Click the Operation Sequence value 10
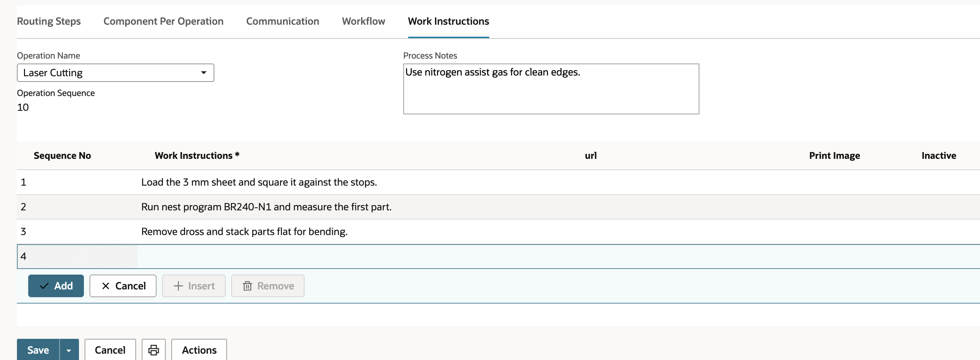Viewport: 980px width, 360px height. 23,107
